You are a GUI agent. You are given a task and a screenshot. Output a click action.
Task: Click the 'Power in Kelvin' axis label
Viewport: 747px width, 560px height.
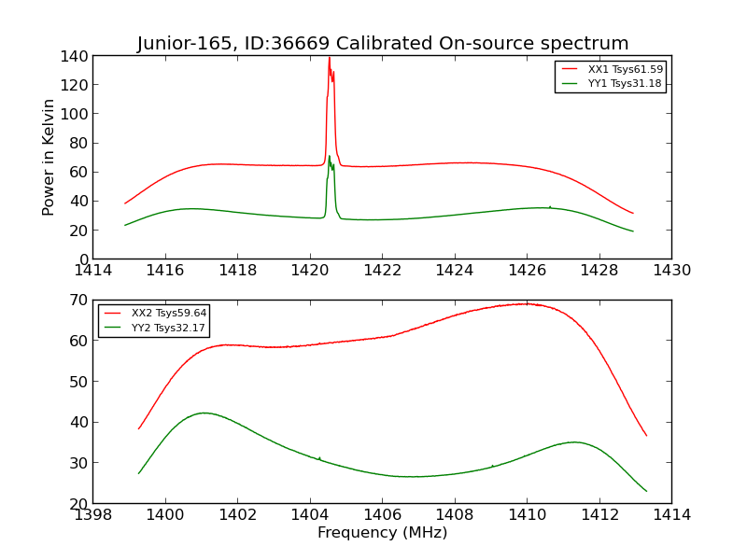[48, 158]
